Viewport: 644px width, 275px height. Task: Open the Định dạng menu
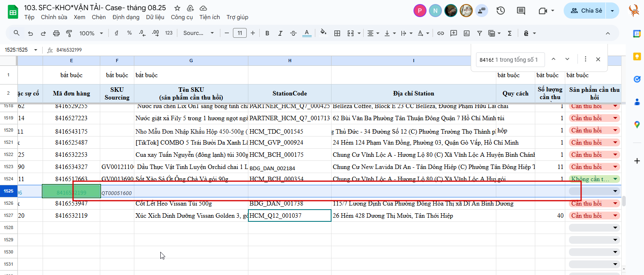[126, 17]
